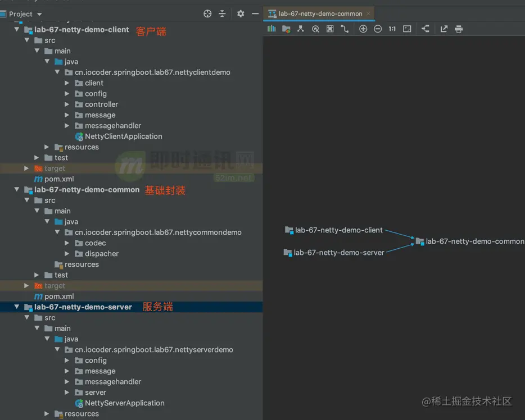Select the messagehandler folder in client module

tap(113, 126)
